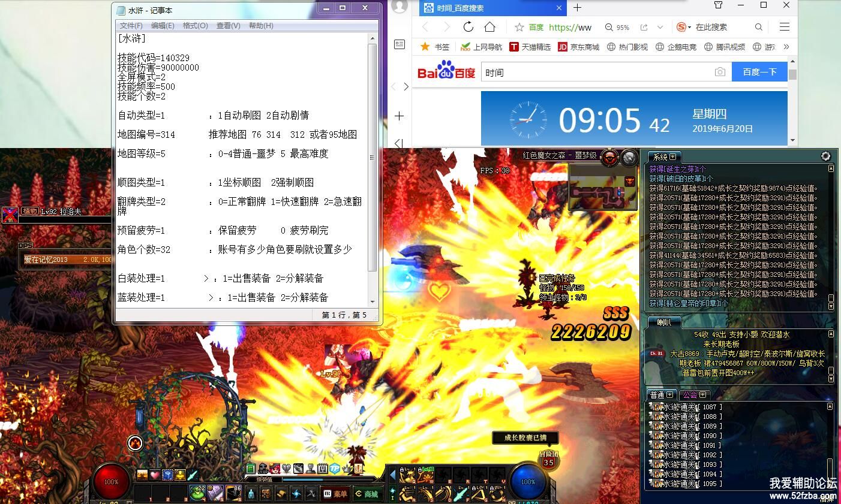The height and width of the screenshot is (504, 841).
Task: Use quick slot 4 potion item
Action: click(199, 493)
